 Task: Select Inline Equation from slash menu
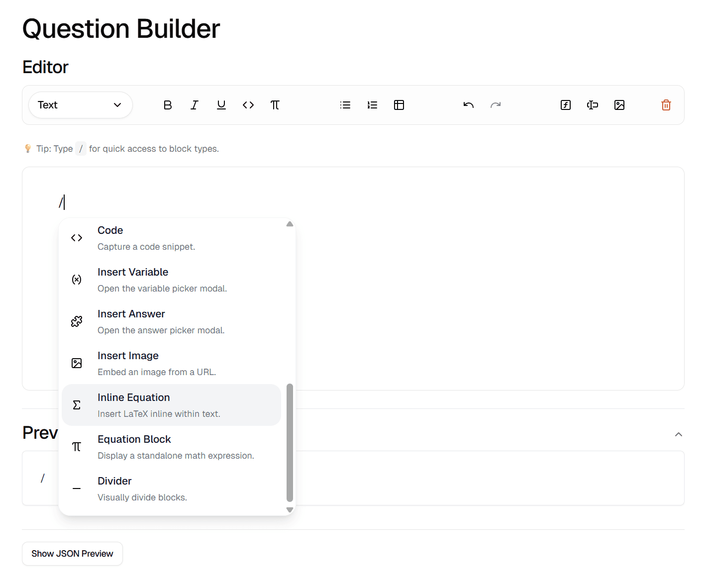point(171,405)
